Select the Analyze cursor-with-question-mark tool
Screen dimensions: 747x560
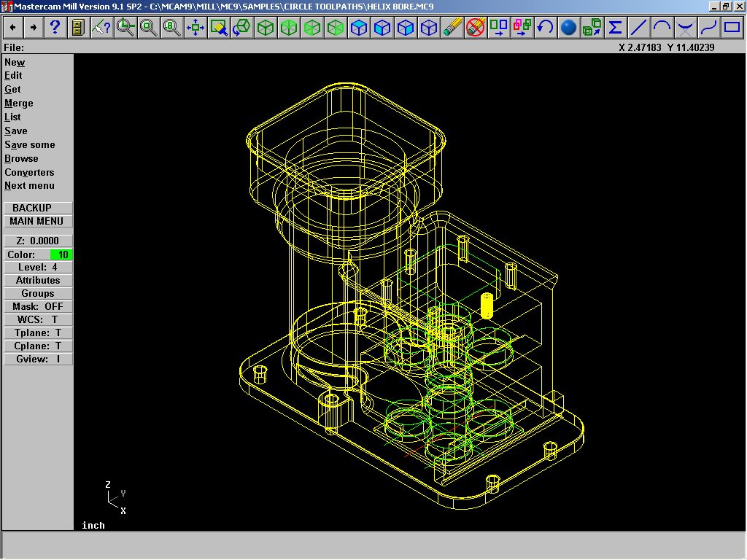coord(101,28)
